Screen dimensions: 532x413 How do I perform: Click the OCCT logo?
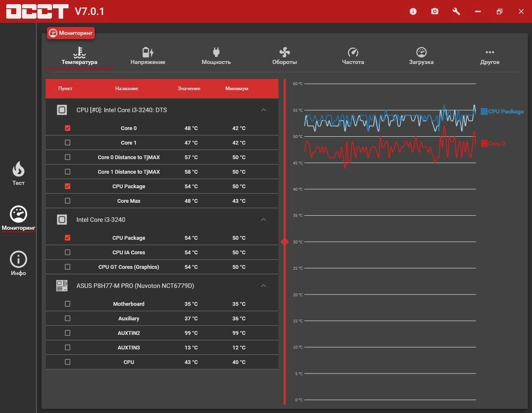[x=37, y=11]
